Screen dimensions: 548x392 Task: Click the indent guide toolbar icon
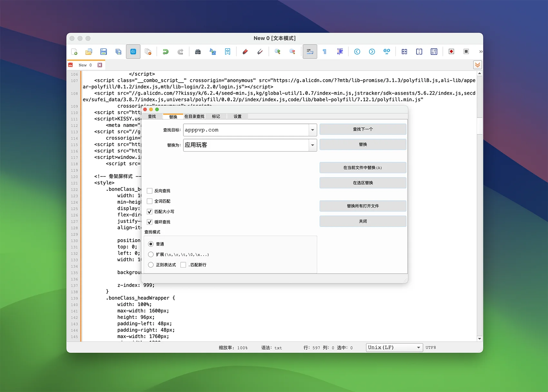[340, 52]
